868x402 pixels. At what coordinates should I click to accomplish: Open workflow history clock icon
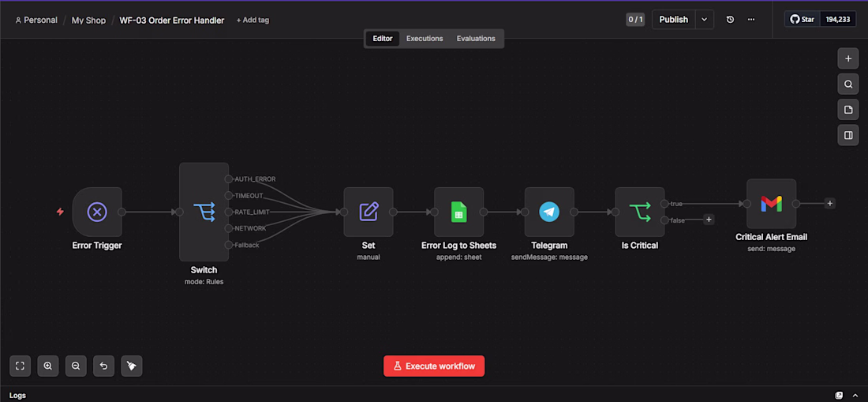point(730,20)
